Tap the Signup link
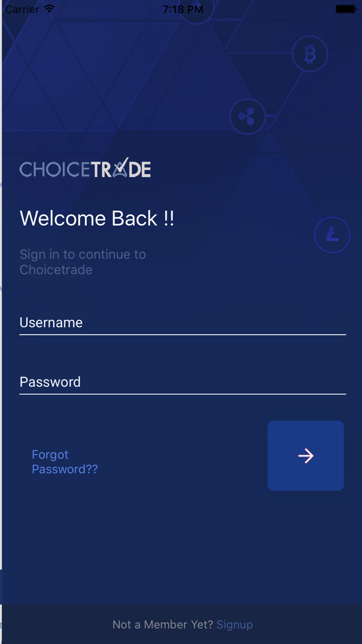Viewport: 362px width, 644px height. (235, 624)
